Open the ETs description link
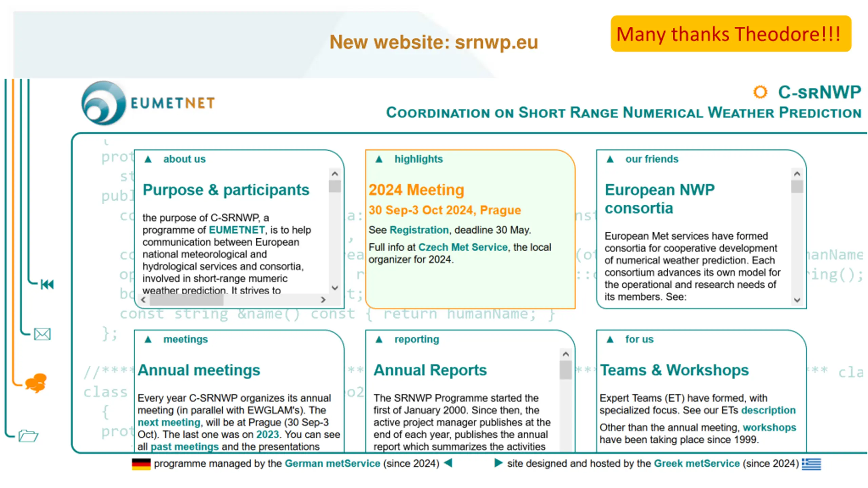868x488 pixels. [768, 410]
